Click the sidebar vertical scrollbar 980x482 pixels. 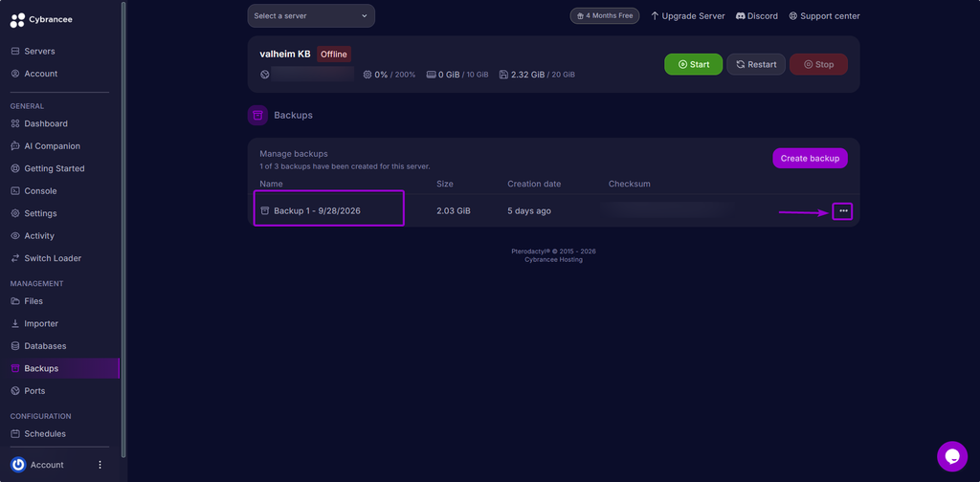pos(123,230)
